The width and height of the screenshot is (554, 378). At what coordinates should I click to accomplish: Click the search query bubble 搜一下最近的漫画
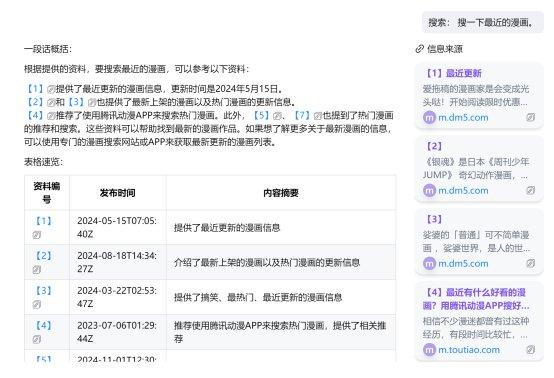point(483,23)
